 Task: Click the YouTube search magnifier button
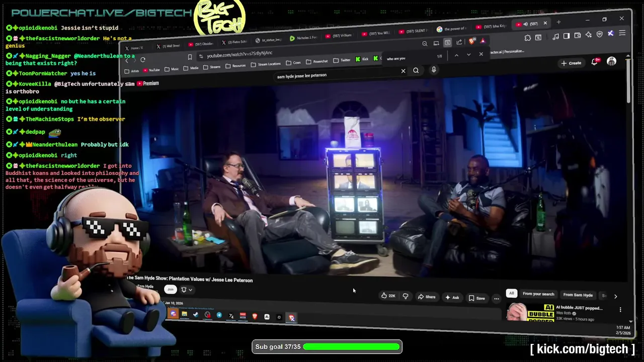[416, 70]
